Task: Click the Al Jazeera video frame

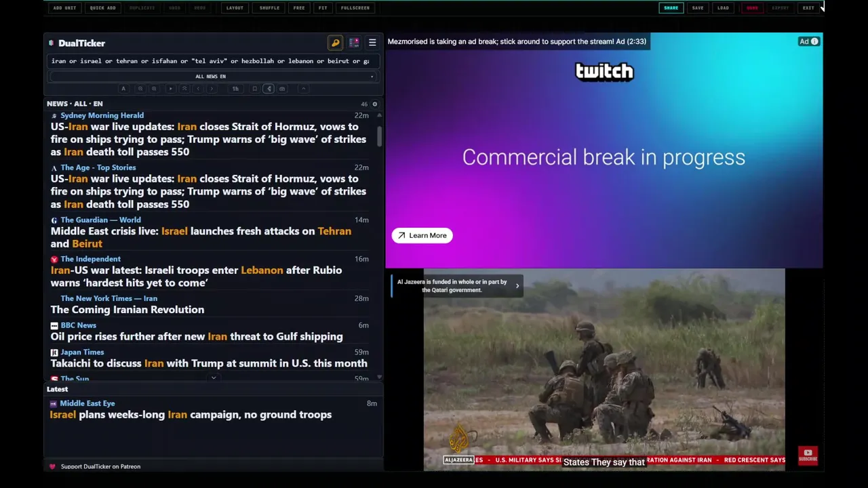Action: 604,369
